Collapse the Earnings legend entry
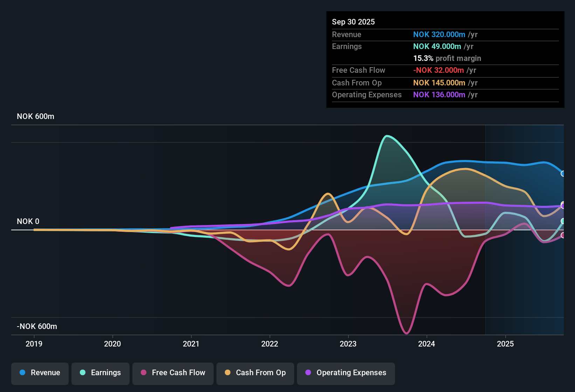 click(x=100, y=373)
